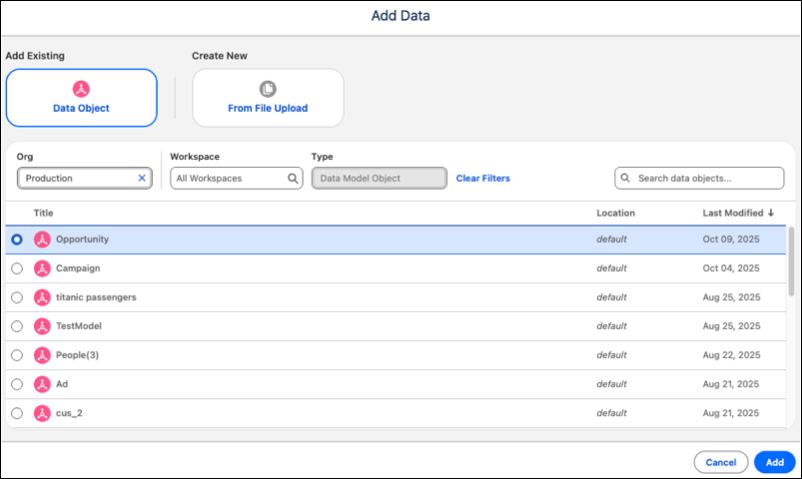Click the Ad title text
Image resolution: width=802 pixels, height=479 pixels.
coord(62,384)
